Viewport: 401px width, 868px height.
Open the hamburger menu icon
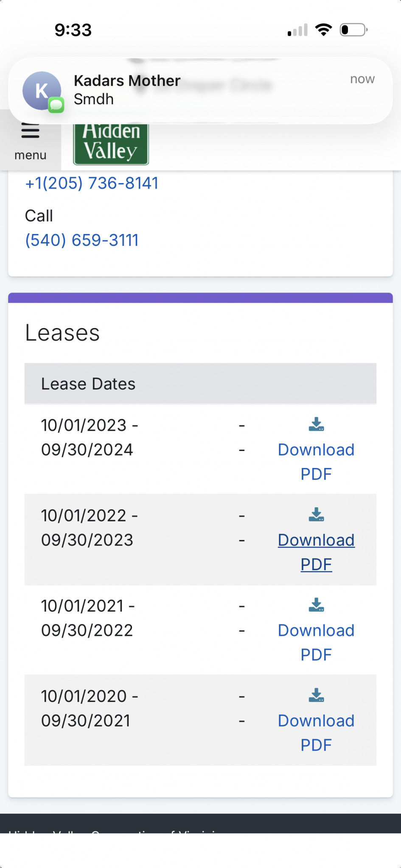[30, 131]
